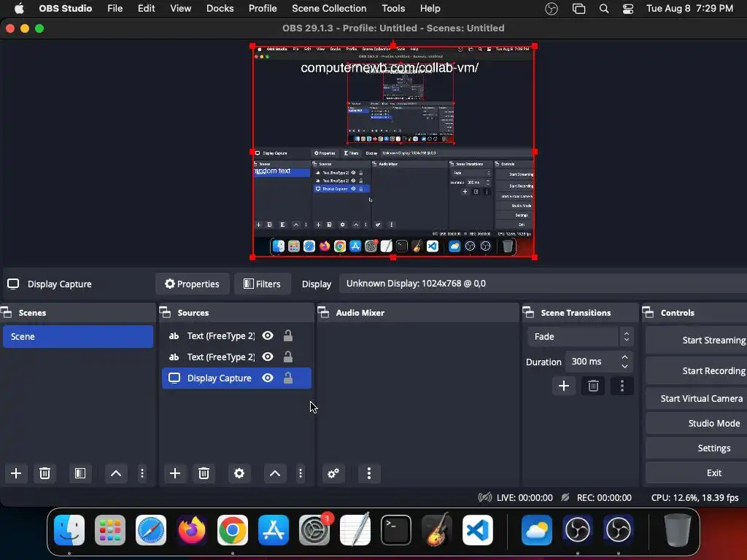Toggle visibility of second Text (FreeType 2) source
This screenshot has width=747, height=560.
point(268,357)
